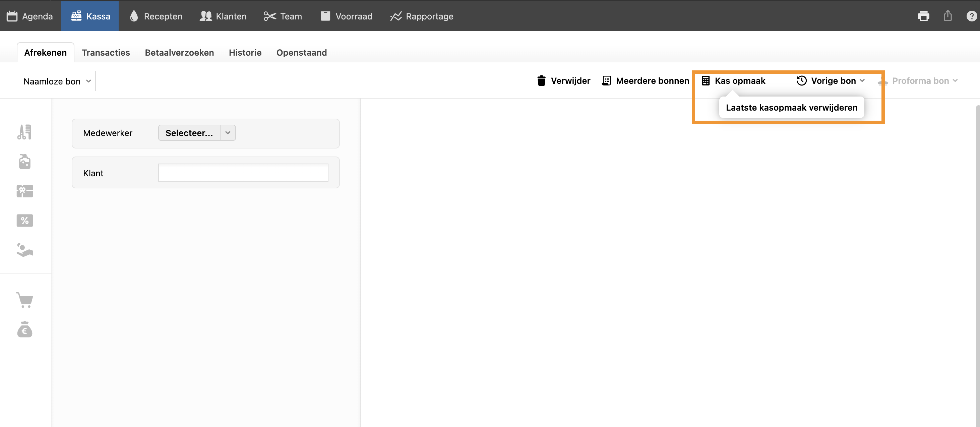Click into the Klant input field

[x=243, y=173]
